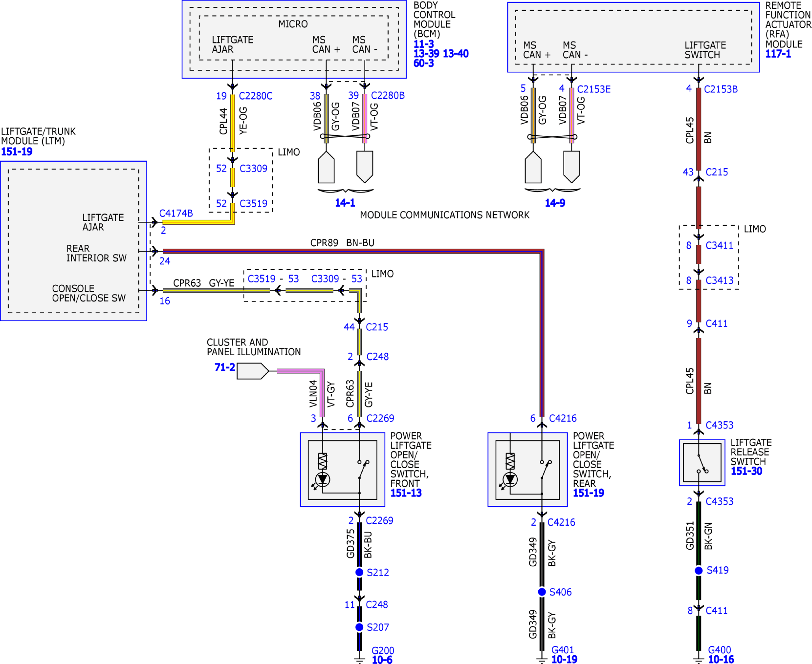Click the S212 splice dot
812x664 pixels.
[359, 572]
